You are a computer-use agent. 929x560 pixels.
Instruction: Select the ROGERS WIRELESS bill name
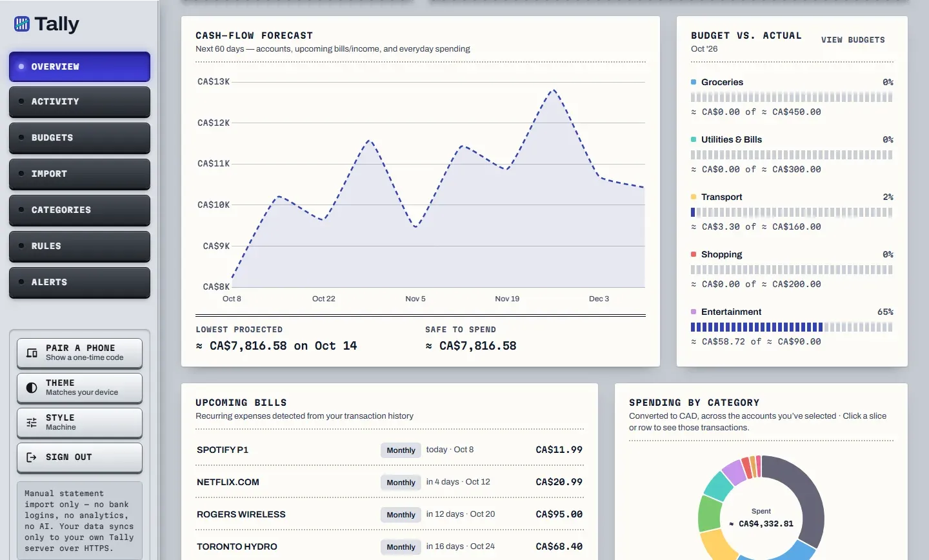(241, 514)
